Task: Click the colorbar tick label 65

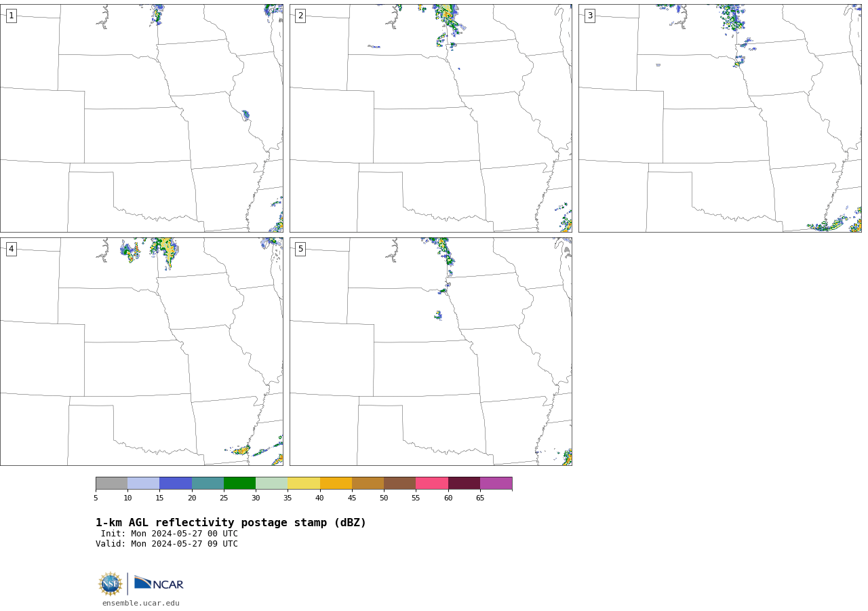Action: [480, 498]
